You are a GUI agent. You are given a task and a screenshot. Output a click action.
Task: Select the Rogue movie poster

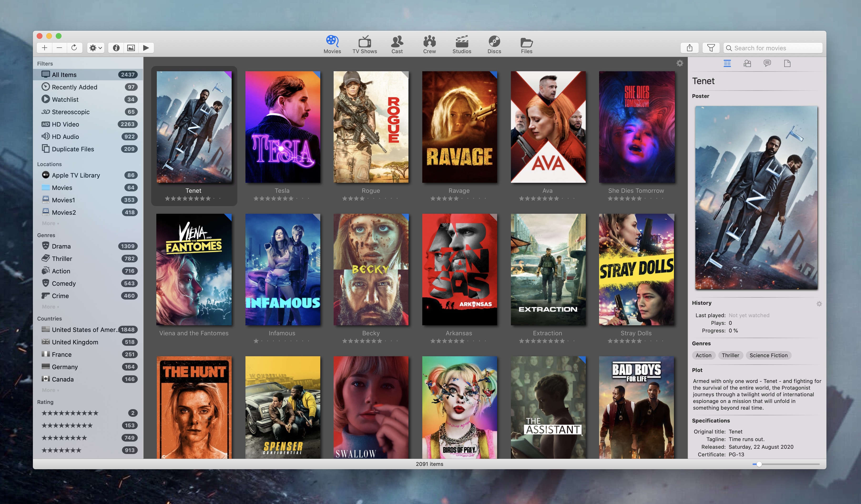(x=371, y=127)
